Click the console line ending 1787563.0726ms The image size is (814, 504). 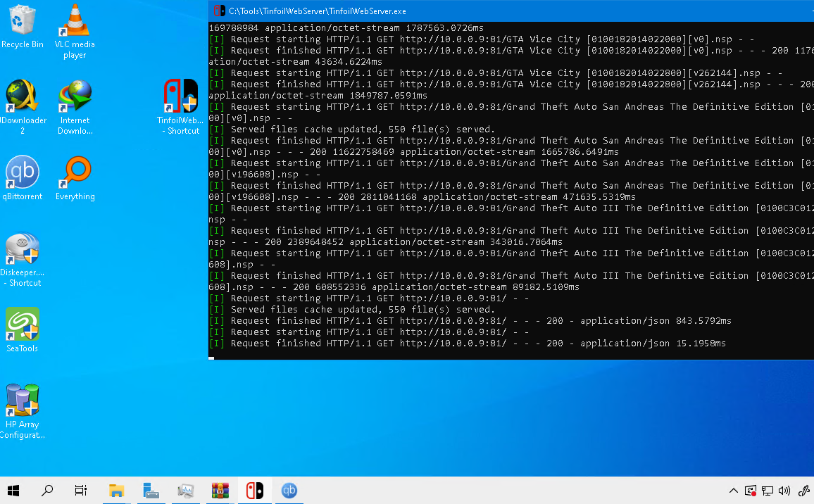point(346,28)
